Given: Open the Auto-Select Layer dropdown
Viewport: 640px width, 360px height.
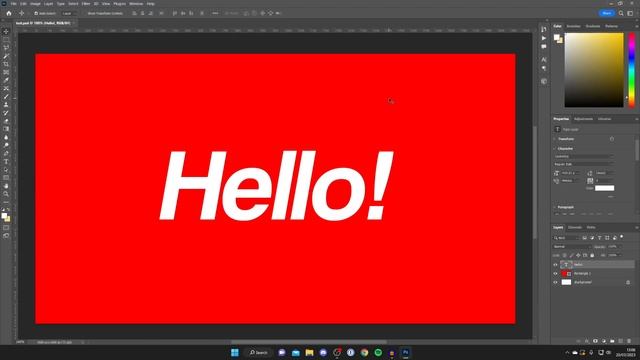Looking at the screenshot, I should [68, 13].
